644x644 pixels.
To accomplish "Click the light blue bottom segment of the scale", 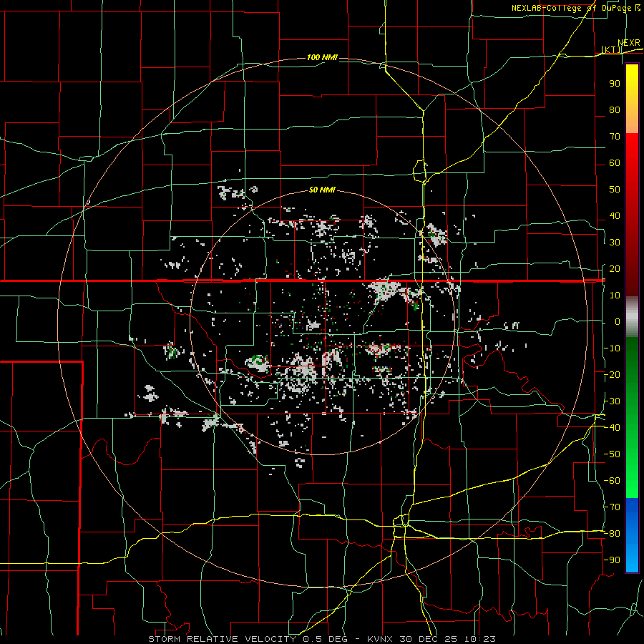I will pyautogui.click(x=632, y=559).
